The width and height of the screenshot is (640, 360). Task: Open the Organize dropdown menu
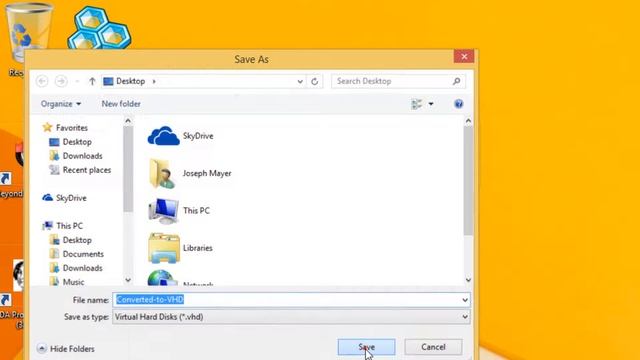(60, 104)
